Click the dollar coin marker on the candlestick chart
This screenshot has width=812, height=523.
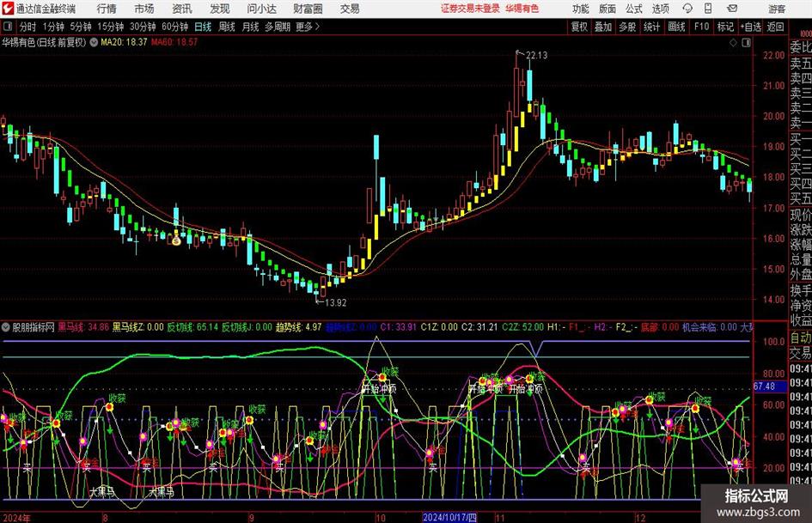point(176,240)
